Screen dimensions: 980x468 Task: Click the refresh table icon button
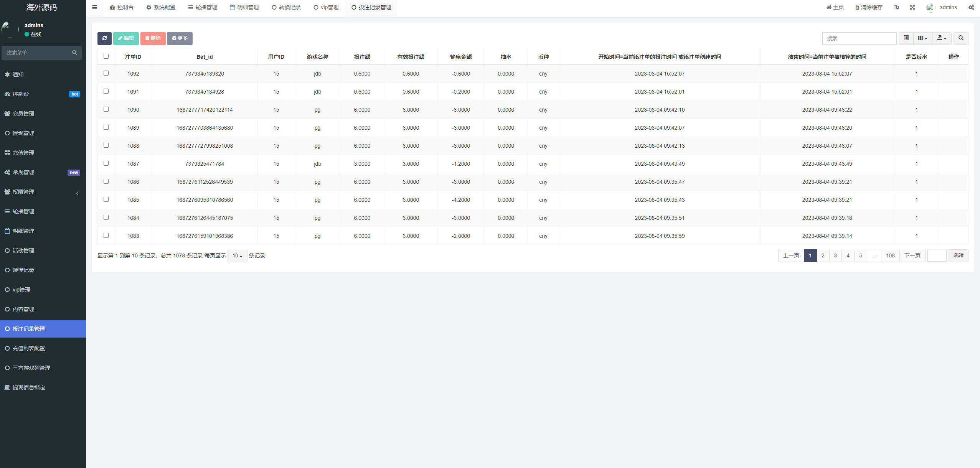[x=104, y=38]
